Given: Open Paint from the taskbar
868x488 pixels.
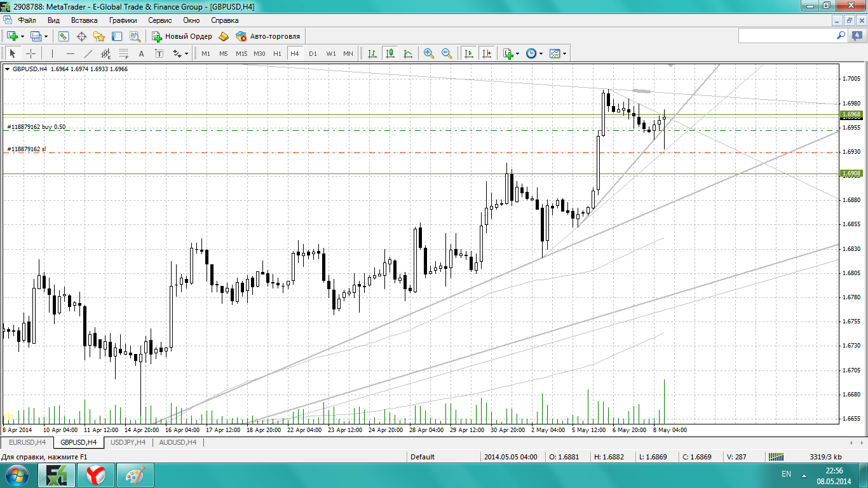Looking at the screenshot, I should pyautogui.click(x=135, y=475).
